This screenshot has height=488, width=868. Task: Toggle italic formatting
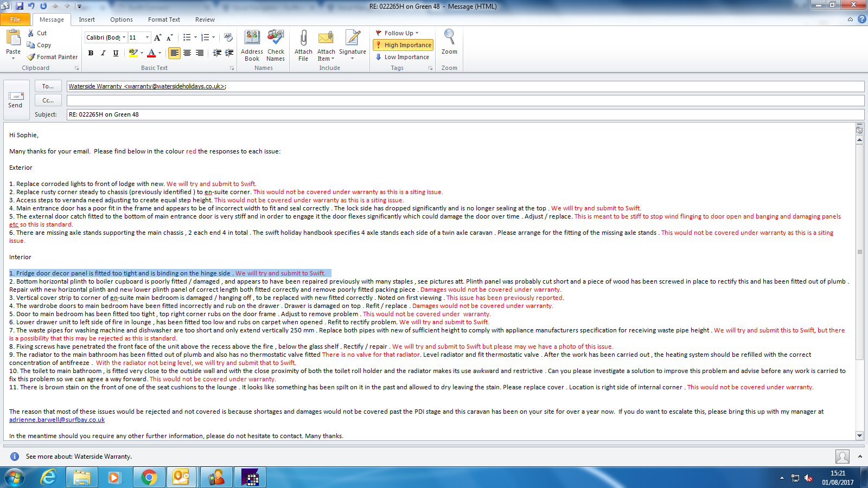tap(103, 53)
